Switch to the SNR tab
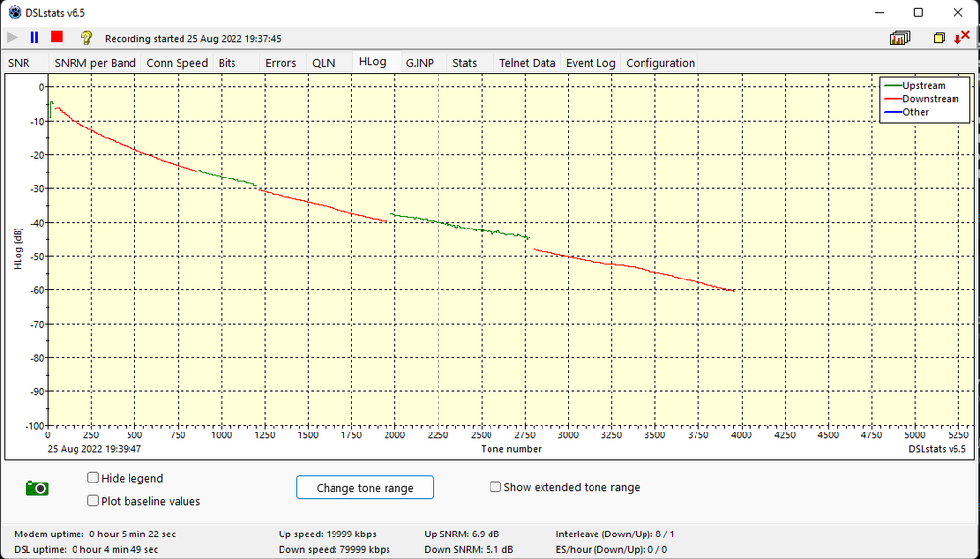The width and height of the screenshot is (980, 559). (19, 63)
